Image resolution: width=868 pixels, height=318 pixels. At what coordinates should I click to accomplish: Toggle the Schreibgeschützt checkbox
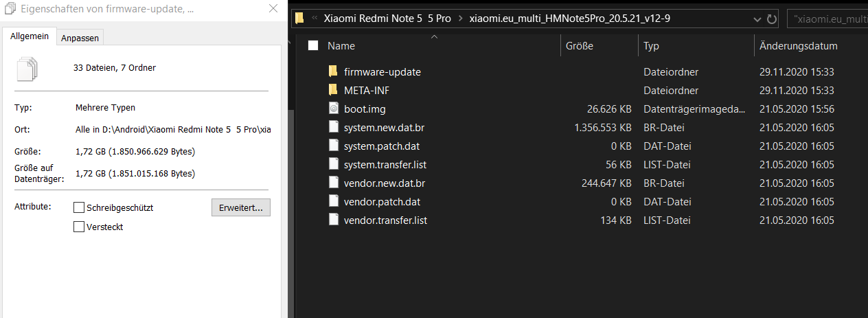click(79, 207)
